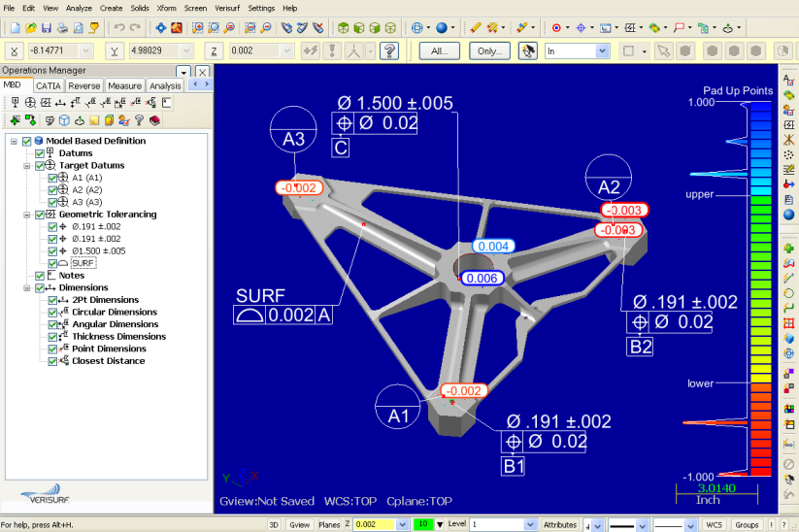Click the red book icon in MBD toolbar
The width and height of the screenshot is (799, 532).
coord(155,120)
